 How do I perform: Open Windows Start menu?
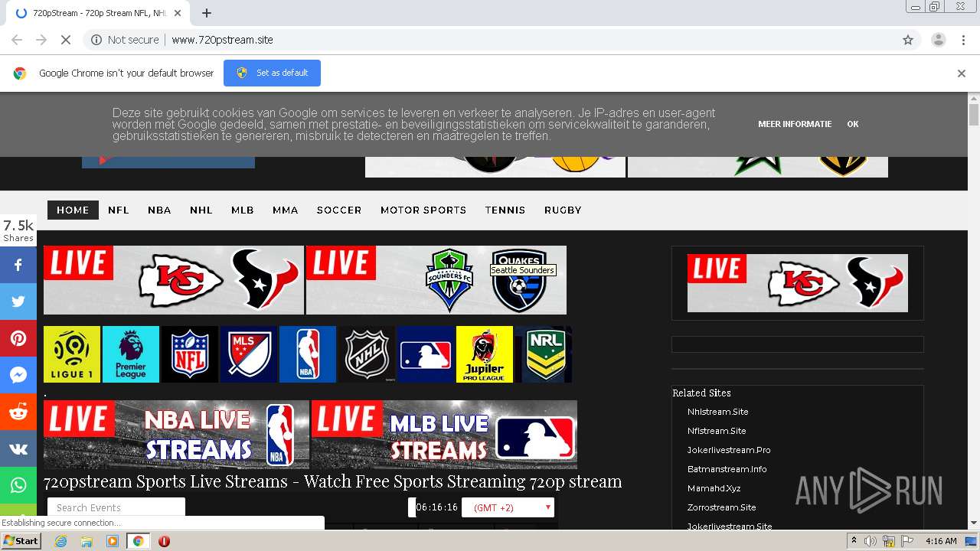[x=21, y=541]
